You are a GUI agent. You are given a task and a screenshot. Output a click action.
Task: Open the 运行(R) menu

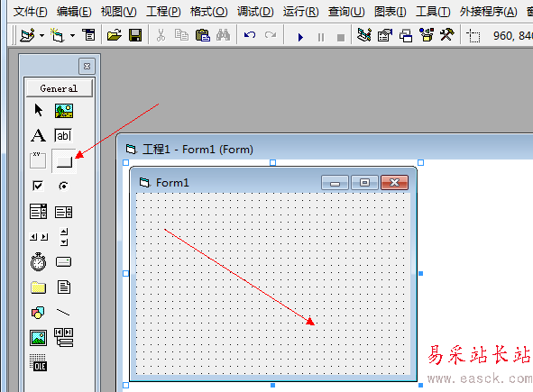coord(301,12)
